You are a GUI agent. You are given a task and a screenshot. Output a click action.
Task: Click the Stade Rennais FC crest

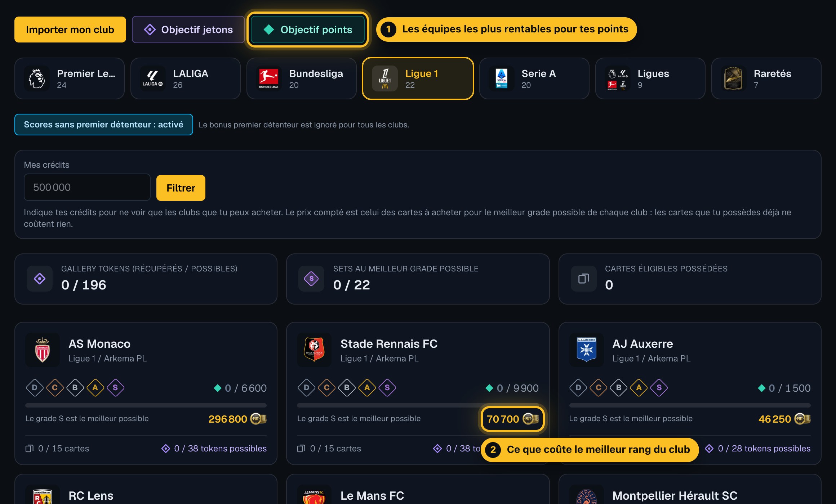click(314, 350)
